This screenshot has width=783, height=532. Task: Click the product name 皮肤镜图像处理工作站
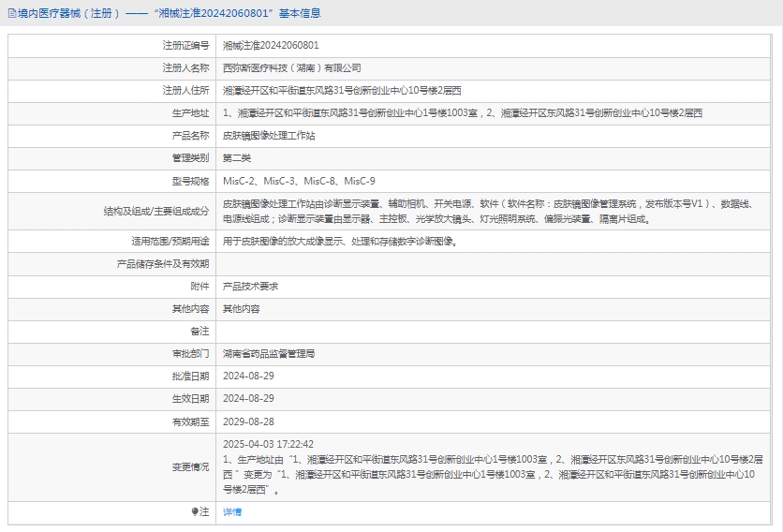pyautogui.click(x=269, y=136)
